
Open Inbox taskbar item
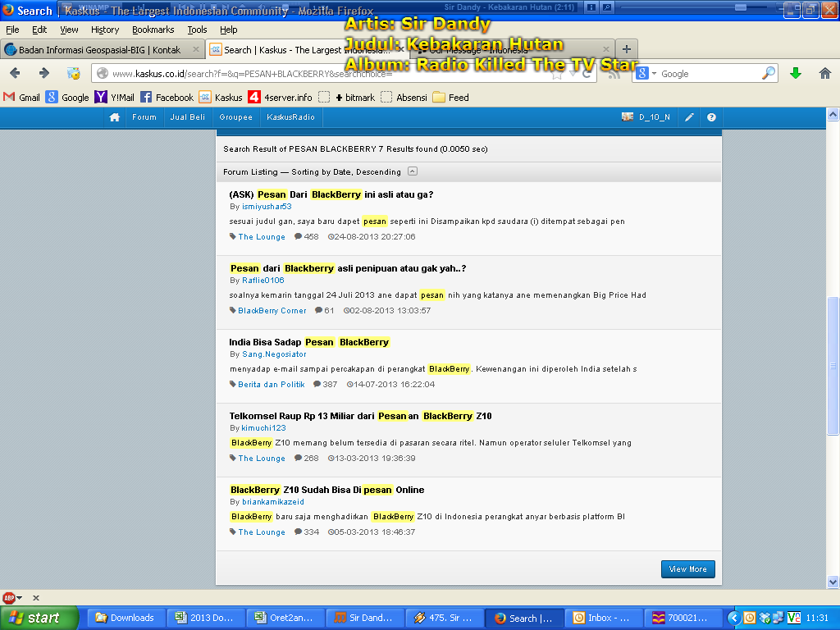click(x=602, y=618)
